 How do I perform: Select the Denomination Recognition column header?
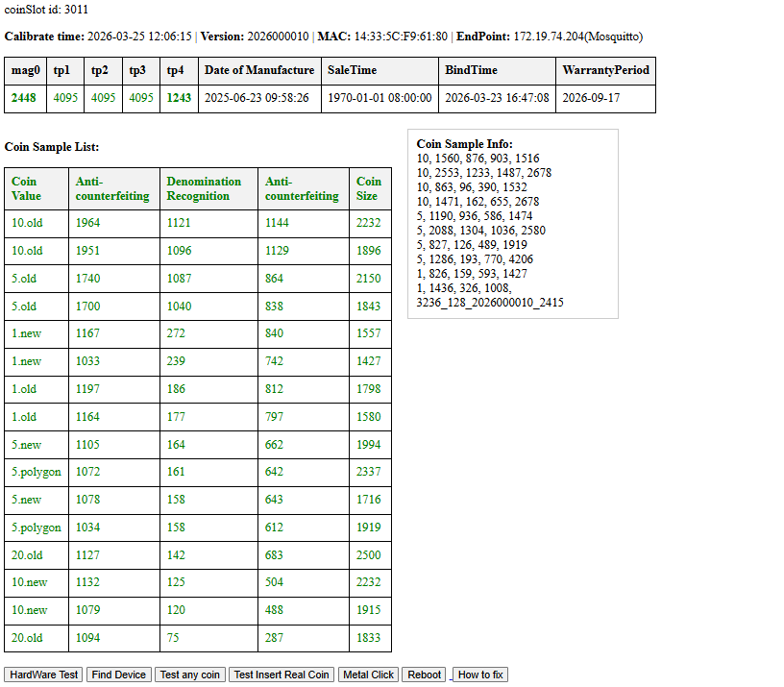coord(209,188)
